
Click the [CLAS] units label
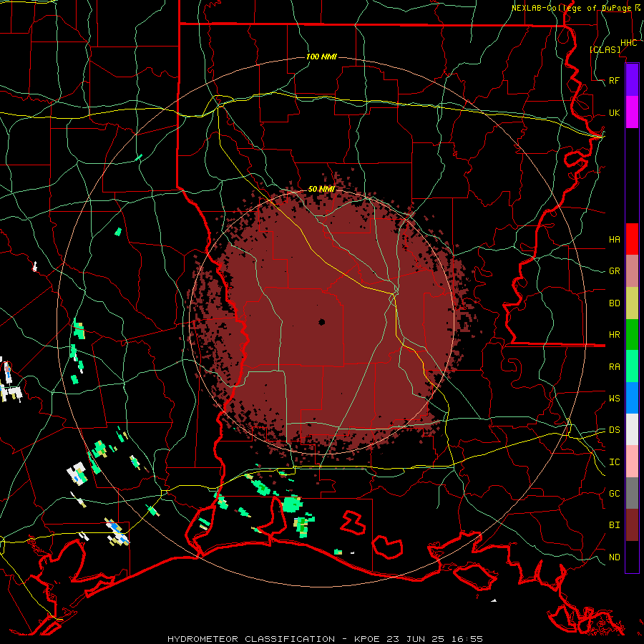point(605,49)
